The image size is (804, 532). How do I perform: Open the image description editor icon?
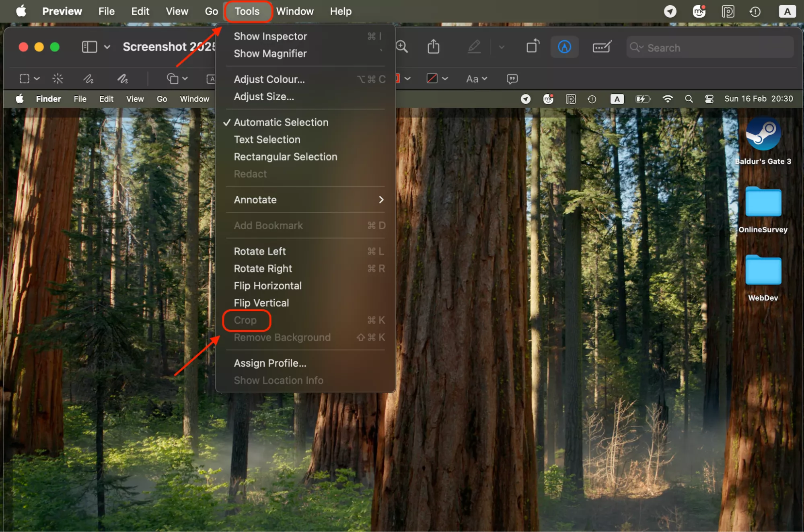pyautogui.click(x=602, y=47)
